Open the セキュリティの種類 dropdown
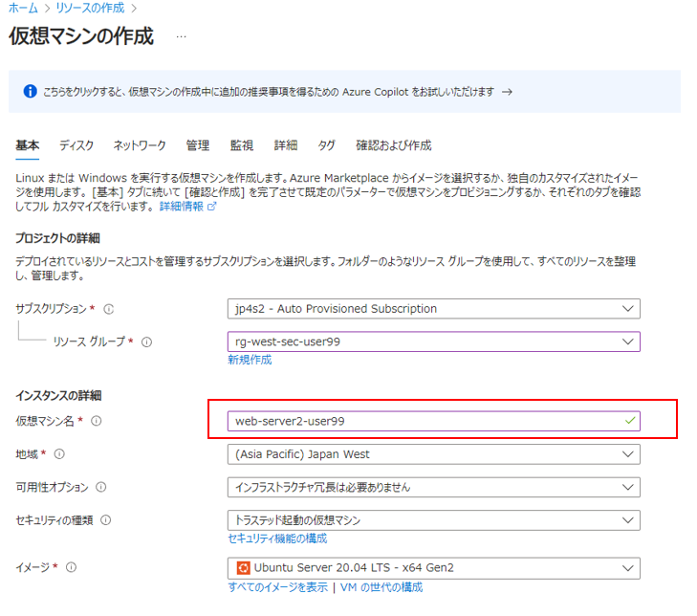 pos(433,520)
